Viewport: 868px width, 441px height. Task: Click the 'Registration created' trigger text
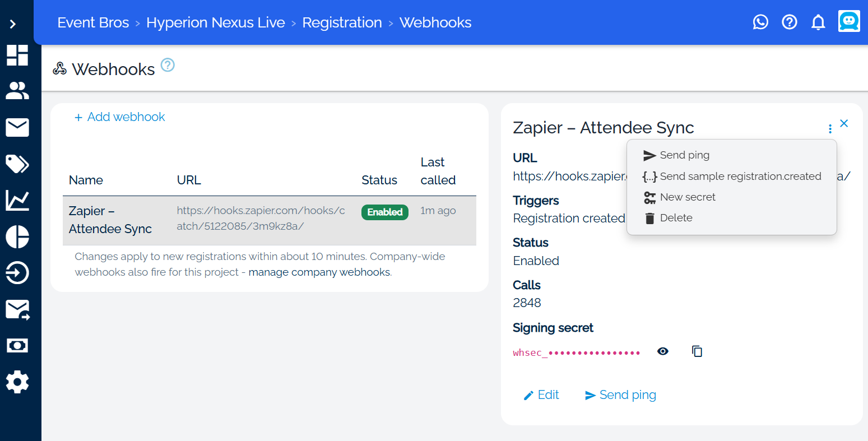tap(569, 219)
